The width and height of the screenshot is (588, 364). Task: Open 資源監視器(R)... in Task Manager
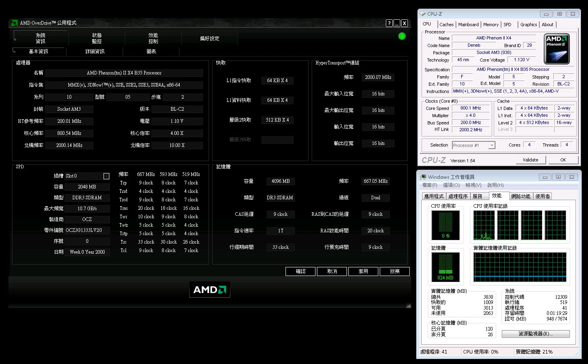pos(536,334)
